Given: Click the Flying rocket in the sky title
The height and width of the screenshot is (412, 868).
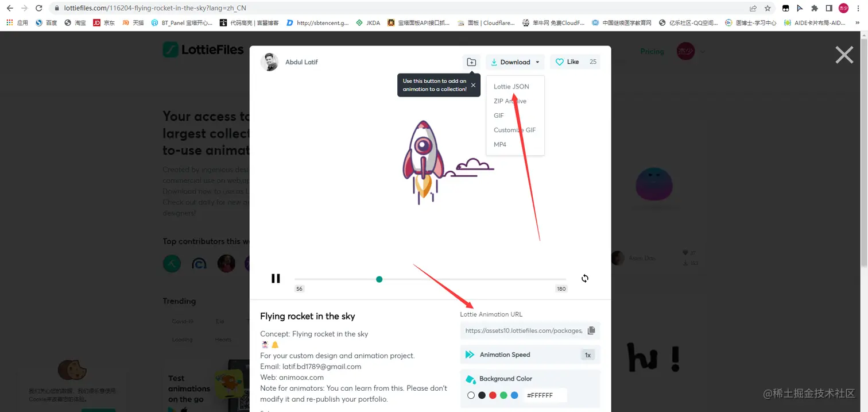Looking at the screenshot, I should (x=308, y=316).
